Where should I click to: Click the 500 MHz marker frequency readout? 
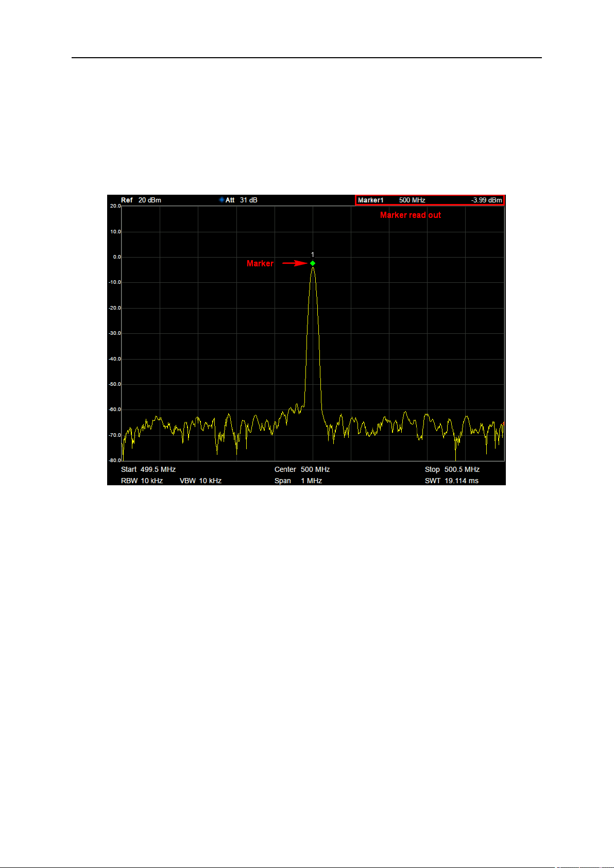point(412,200)
